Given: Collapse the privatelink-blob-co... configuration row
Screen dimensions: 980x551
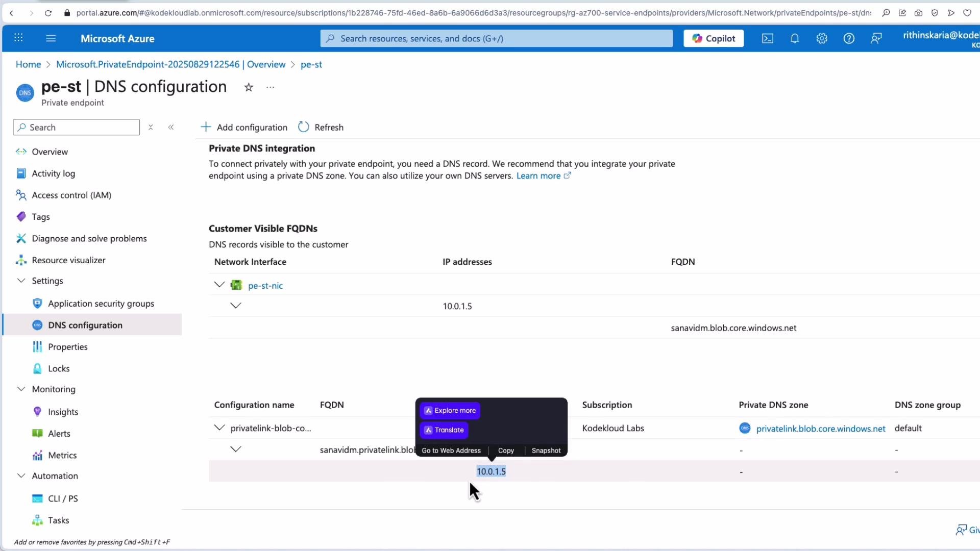Looking at the screenshot, I should pos(219,428).
